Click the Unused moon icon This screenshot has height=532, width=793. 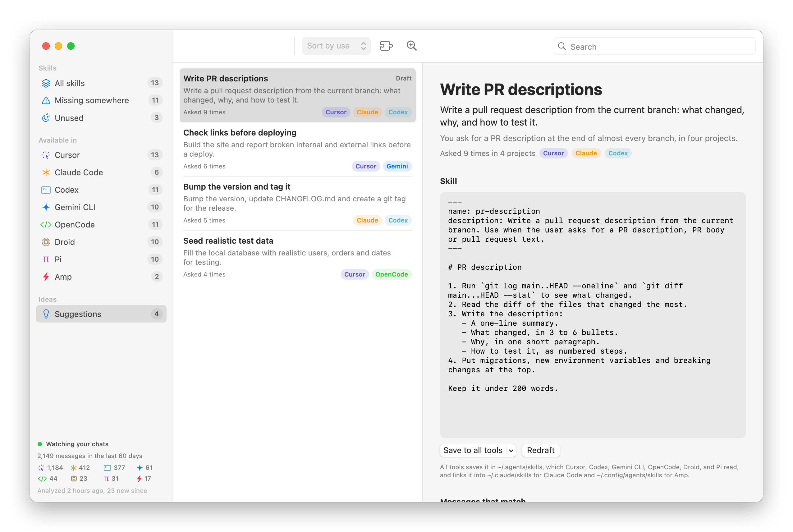pos(46,118)
